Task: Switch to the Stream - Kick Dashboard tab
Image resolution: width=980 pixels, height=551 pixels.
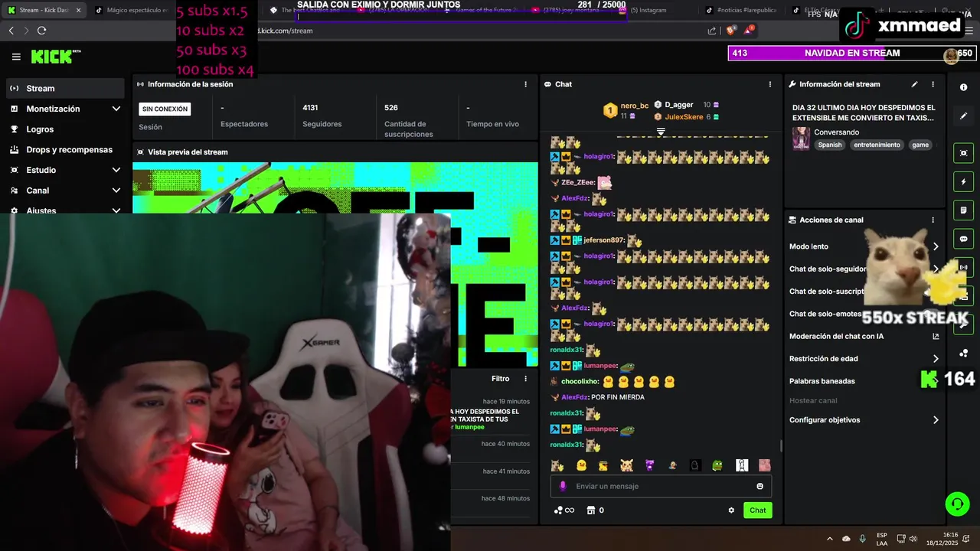Action: (43, 10)
